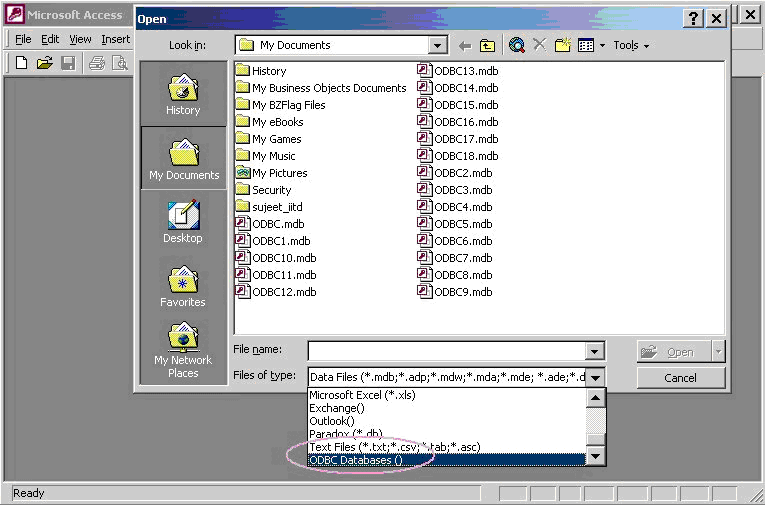
Task: Select the sujeet_iitd folder
Action: tap(269, 207)
